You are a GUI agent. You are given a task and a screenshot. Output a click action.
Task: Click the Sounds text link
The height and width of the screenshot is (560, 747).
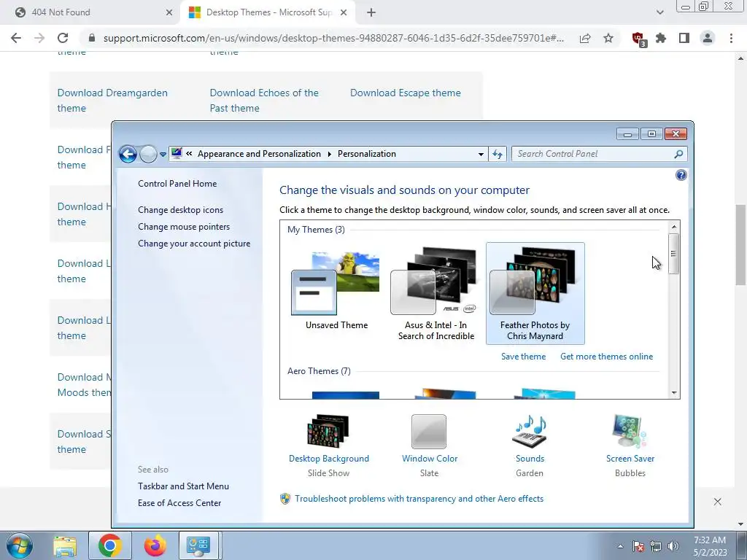pyautogui.click(x=530, y=458)
